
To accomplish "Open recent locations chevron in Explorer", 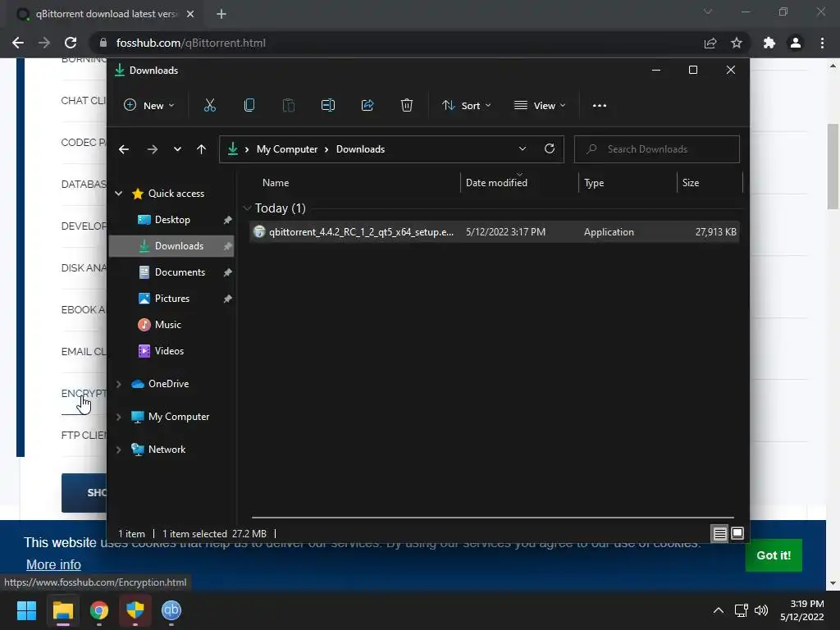I will (x=177, y=149).
